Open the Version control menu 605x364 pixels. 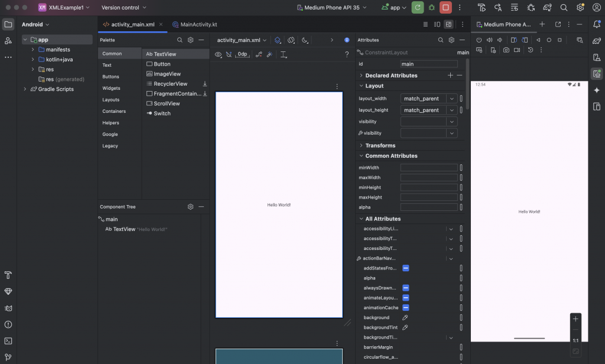[x=123, y=8]
